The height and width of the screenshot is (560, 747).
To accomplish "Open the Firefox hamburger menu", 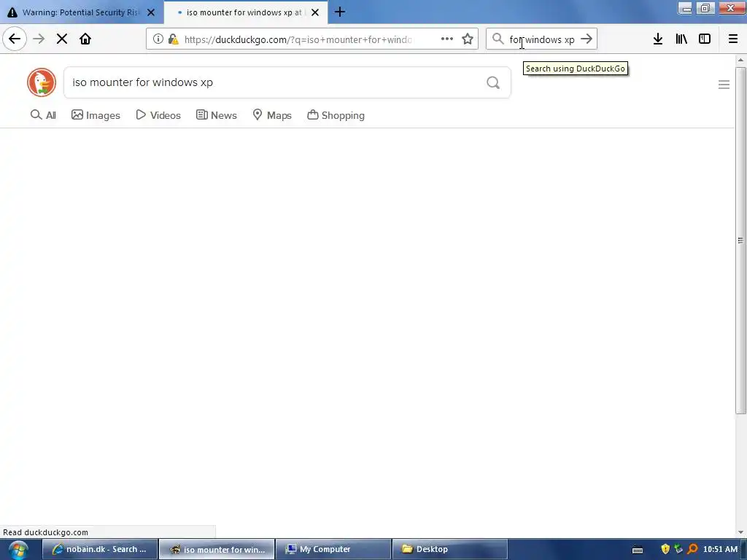I will pos(733,39).
